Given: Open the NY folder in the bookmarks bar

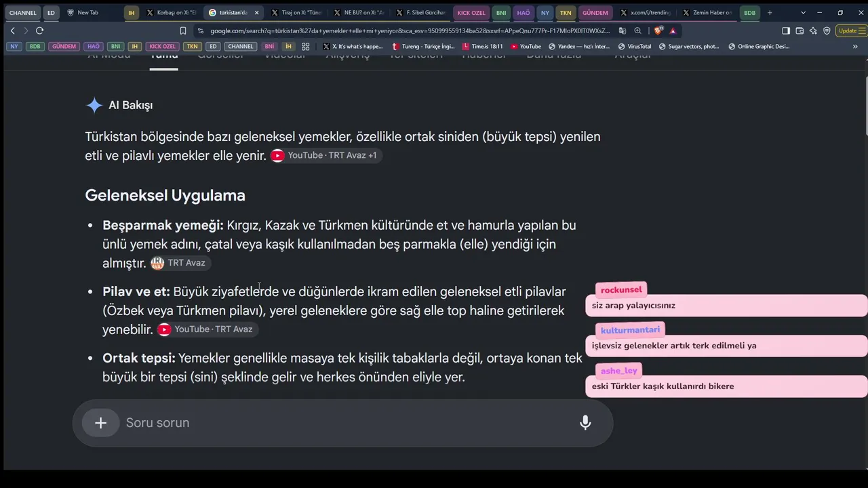Looking at the screenshot, I should 14,47.
